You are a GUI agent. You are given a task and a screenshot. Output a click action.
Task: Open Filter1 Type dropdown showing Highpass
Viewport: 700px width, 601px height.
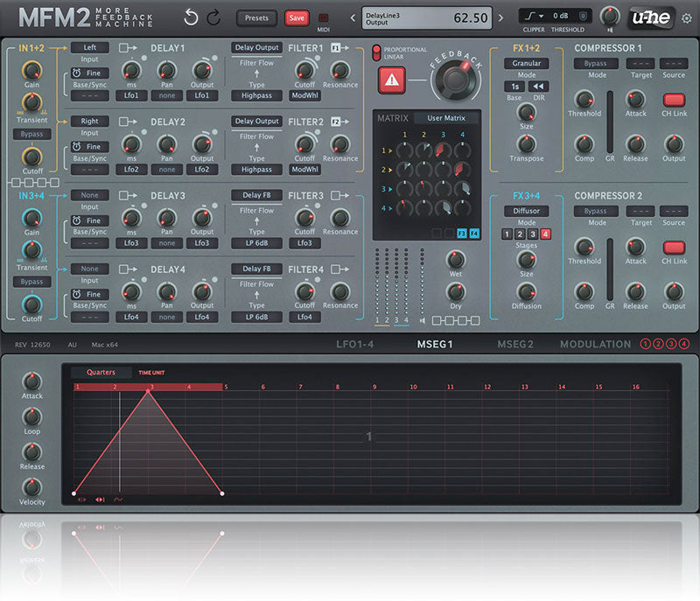tap(256, 95)
